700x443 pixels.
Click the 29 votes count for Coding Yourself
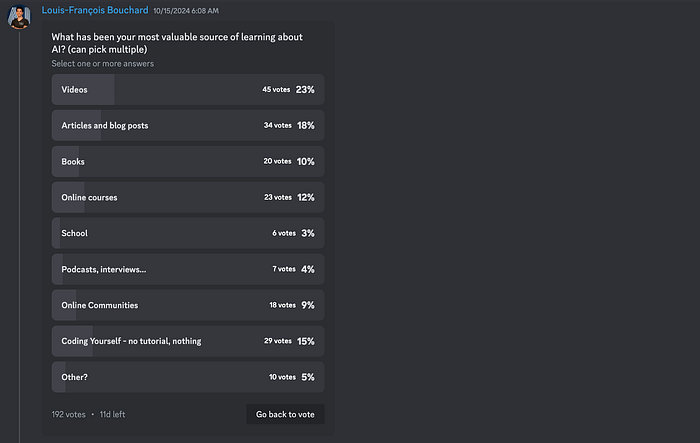277,341
